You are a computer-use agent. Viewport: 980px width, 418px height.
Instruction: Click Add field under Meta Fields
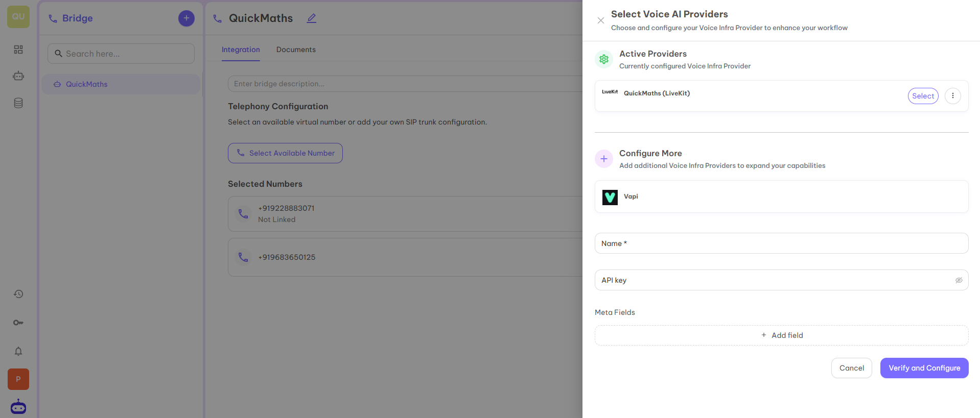(781, 335)
